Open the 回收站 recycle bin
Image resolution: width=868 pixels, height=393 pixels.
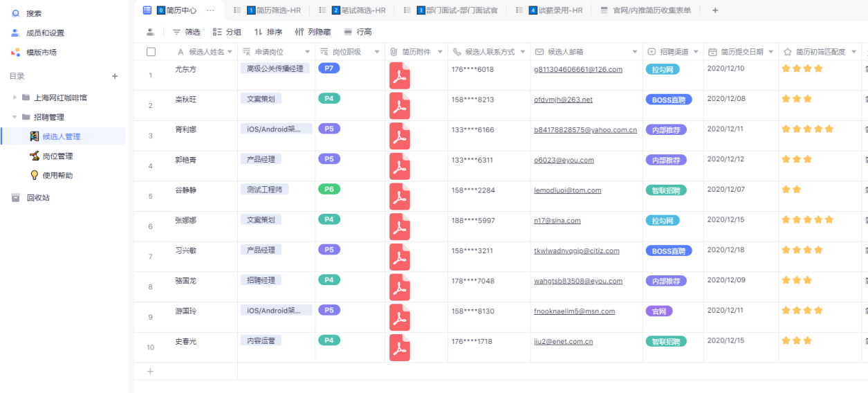coord(15,197)
